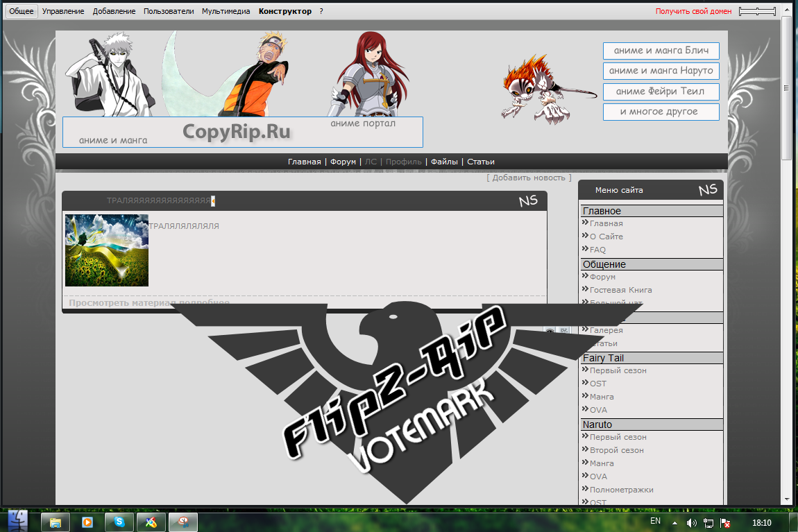Open Первый сезон under Naruto
The image size is (798, 532).
click(618, 437)
